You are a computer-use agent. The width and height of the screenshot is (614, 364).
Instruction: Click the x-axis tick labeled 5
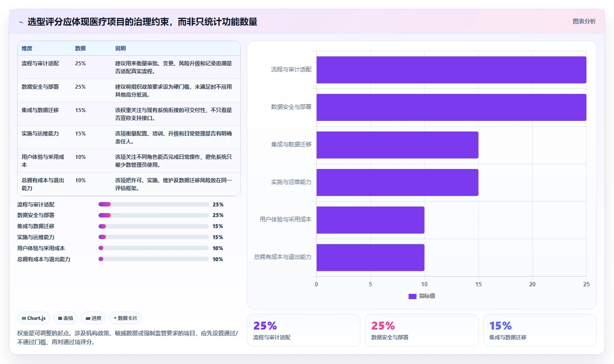point(370,285)
